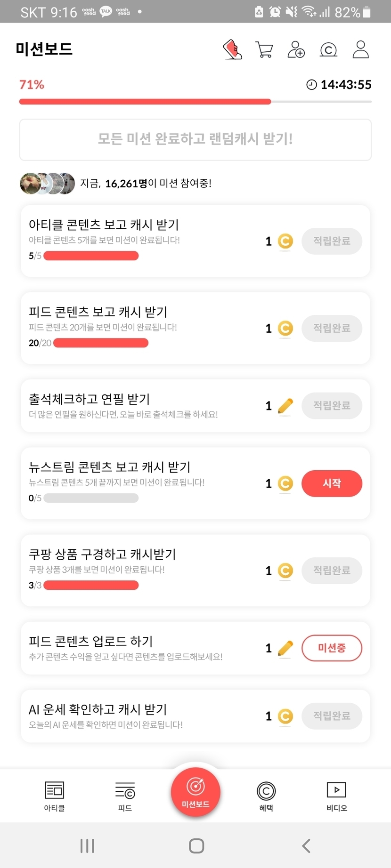Tap 적립완료 on the 아티클 콘텐츠 mission
The width and height of the screenshot is (391, 868).
332,241
